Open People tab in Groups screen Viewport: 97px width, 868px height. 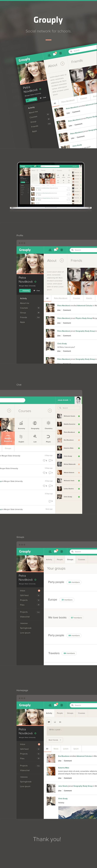(x=60, y=559)
